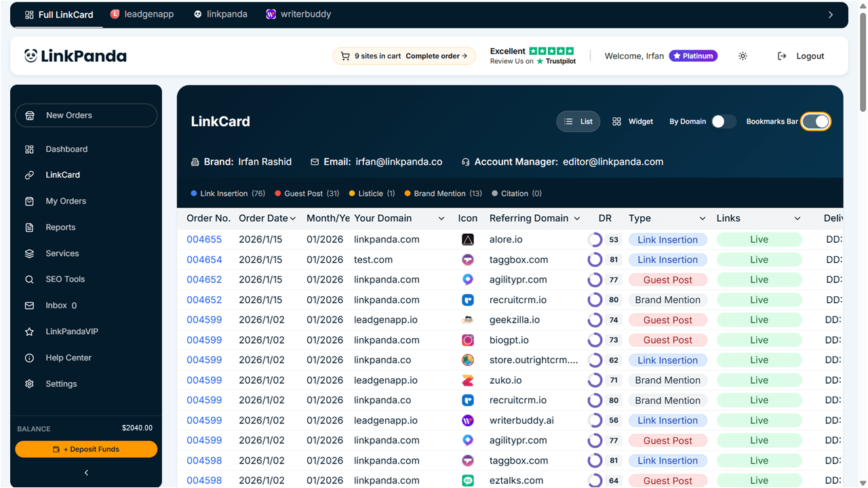The image size is (868, 488).
Task: Open the Referring Domain column dropdown
Action: (577, 218)
